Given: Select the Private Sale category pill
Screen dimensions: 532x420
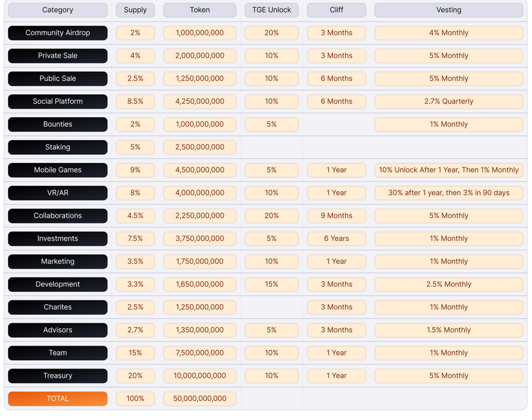Looking at the screenshot, I should pos(58,56).
